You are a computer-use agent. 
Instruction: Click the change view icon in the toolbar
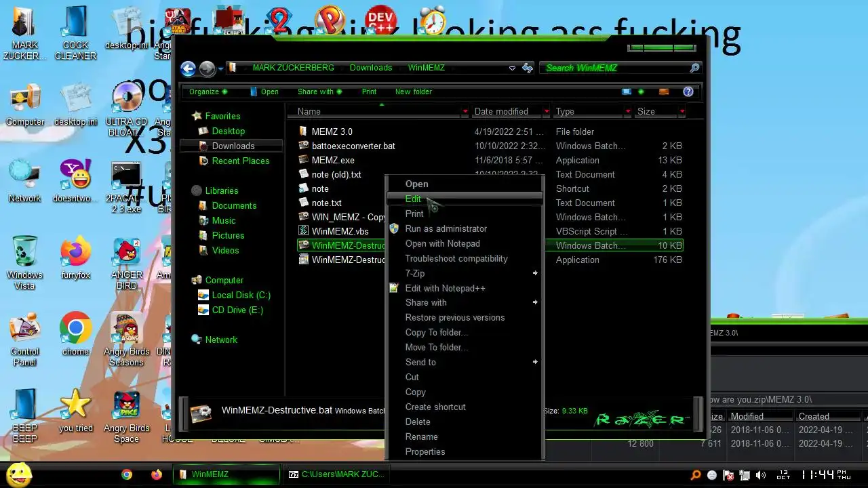coord(627,91)
